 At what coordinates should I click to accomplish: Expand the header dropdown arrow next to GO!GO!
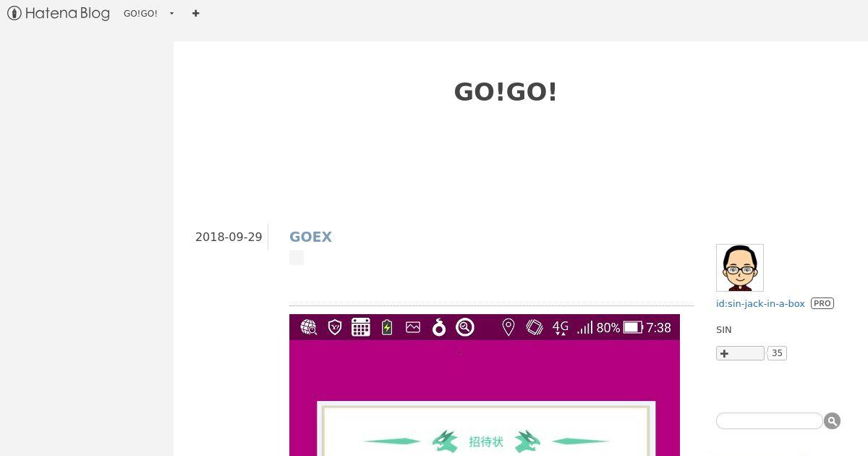pyautogui.click(x=171, y=14)
